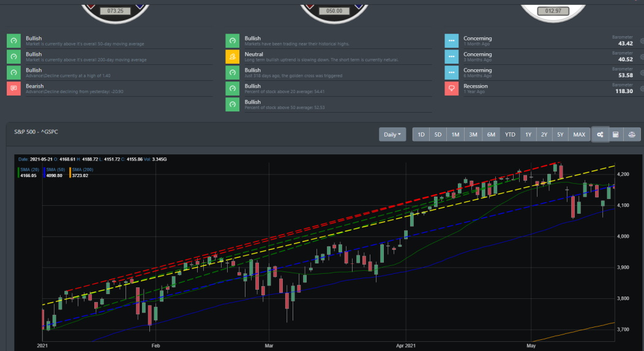644x351 pixels.
Task: Click the 050.00 gauge readout
Action: coord(334,10)
